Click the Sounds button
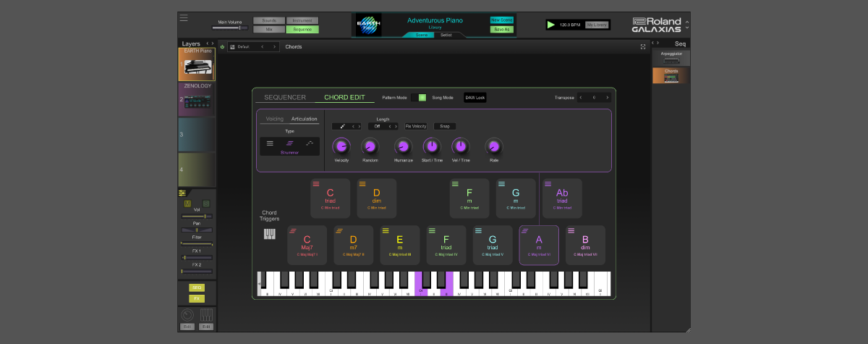868x344 pixels. pyautogui.click(x=269, y=20)
